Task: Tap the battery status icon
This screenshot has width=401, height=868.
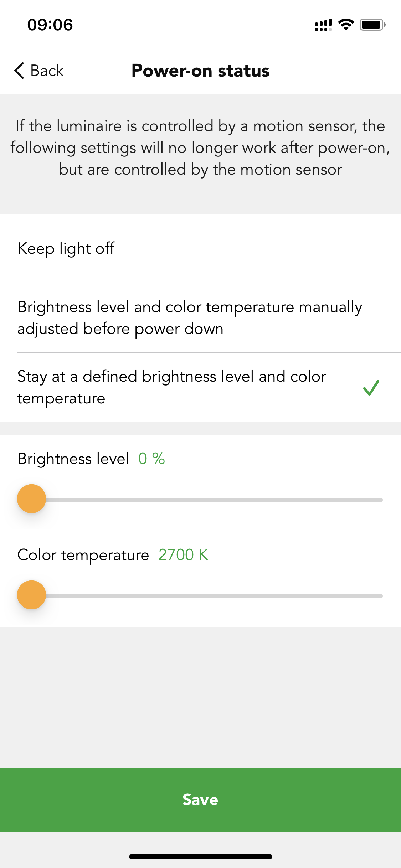Action: (x=372, y=25)
